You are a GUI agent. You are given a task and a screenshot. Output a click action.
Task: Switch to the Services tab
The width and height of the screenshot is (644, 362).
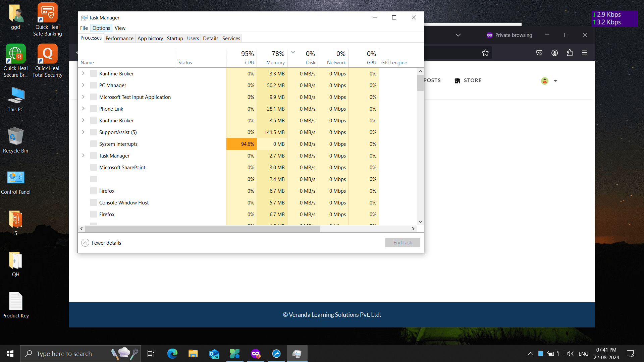coord(231,38)
